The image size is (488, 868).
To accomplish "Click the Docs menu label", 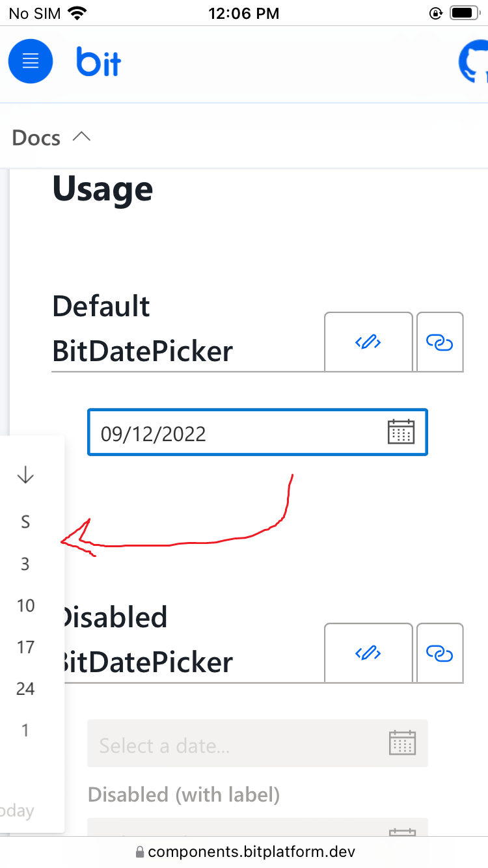I will pos(36,137).
